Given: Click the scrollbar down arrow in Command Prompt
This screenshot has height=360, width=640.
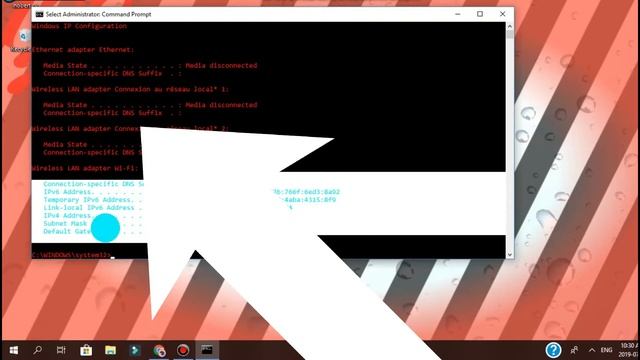Looking at the screenshot, I should tap(509, 255).
